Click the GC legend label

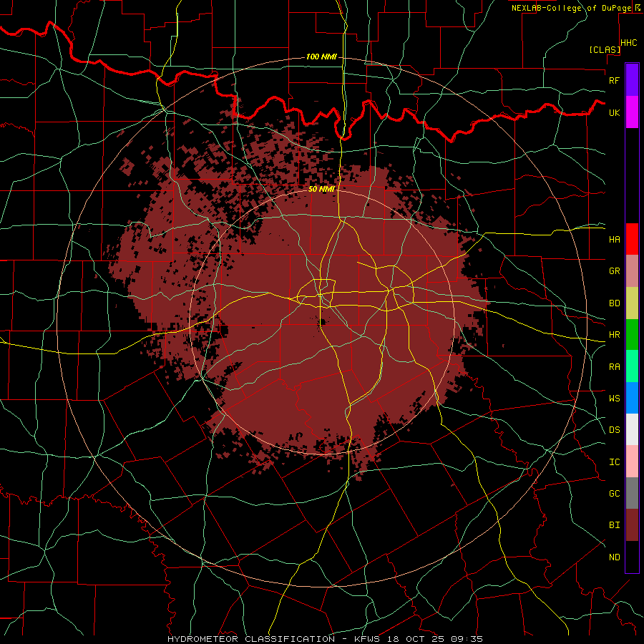point(614,494)
